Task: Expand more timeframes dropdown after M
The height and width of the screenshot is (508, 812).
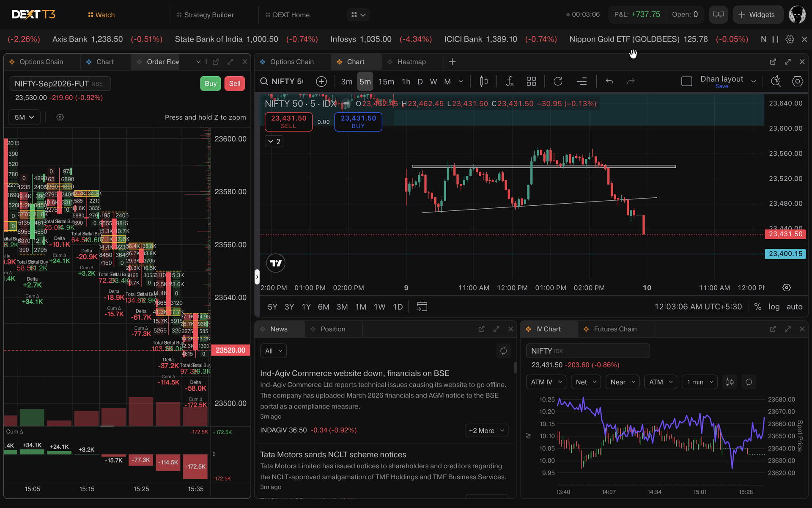Action: pos(461,81)
